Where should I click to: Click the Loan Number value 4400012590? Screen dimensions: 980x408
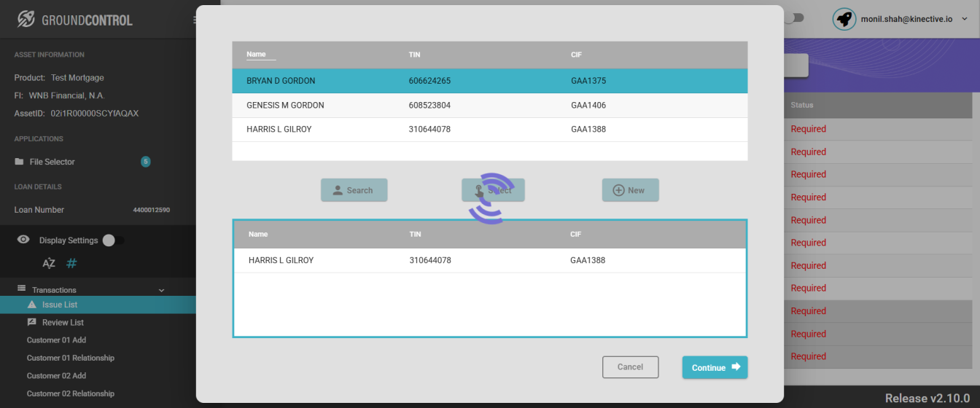click(x=152, y=210)
